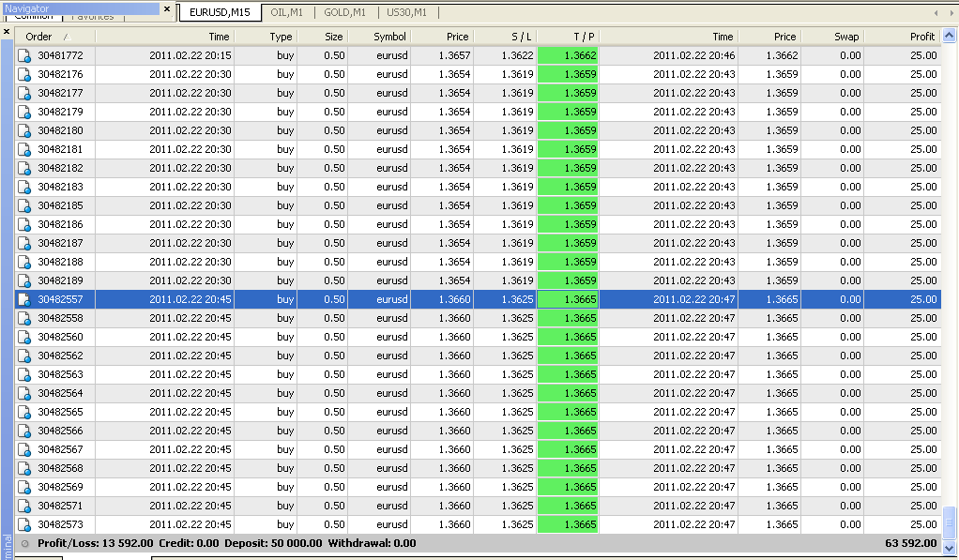Click the order icon for 30481772

(24, 56)
